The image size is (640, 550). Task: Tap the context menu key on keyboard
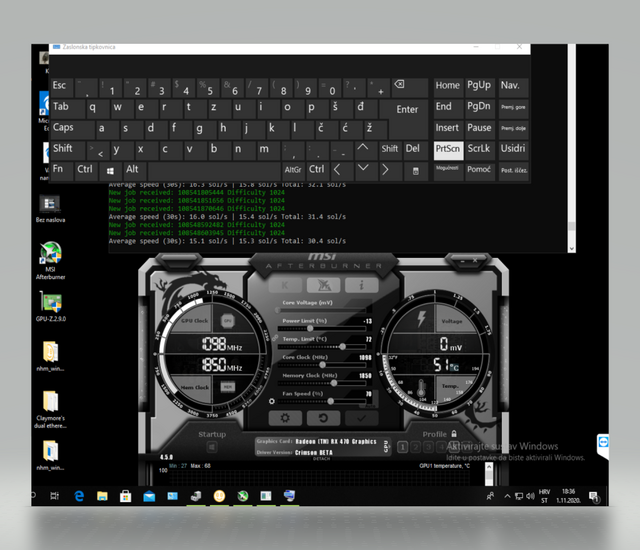click(416, 171)
